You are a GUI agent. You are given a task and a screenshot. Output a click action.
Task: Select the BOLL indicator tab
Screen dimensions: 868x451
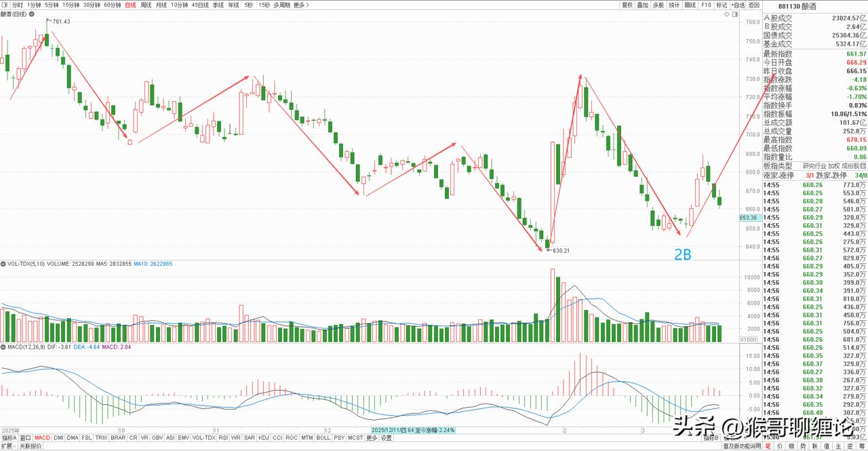pyautogui.click(x=323, y=437)
